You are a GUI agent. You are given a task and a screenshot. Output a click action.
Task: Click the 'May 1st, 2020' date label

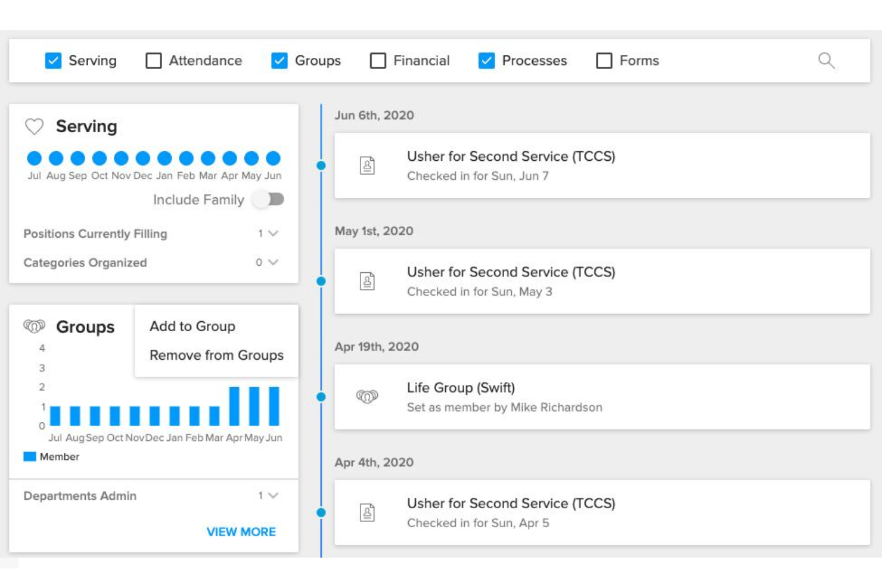click(374, 231)
